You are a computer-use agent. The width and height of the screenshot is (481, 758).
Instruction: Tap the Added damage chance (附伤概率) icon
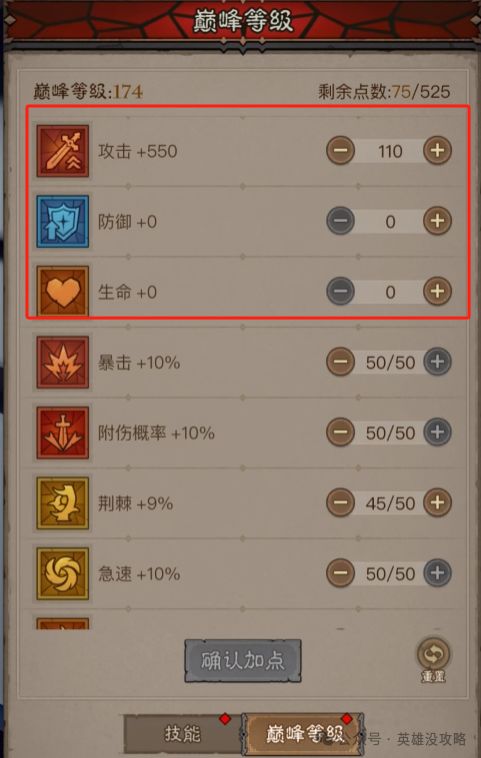point(63,433)
